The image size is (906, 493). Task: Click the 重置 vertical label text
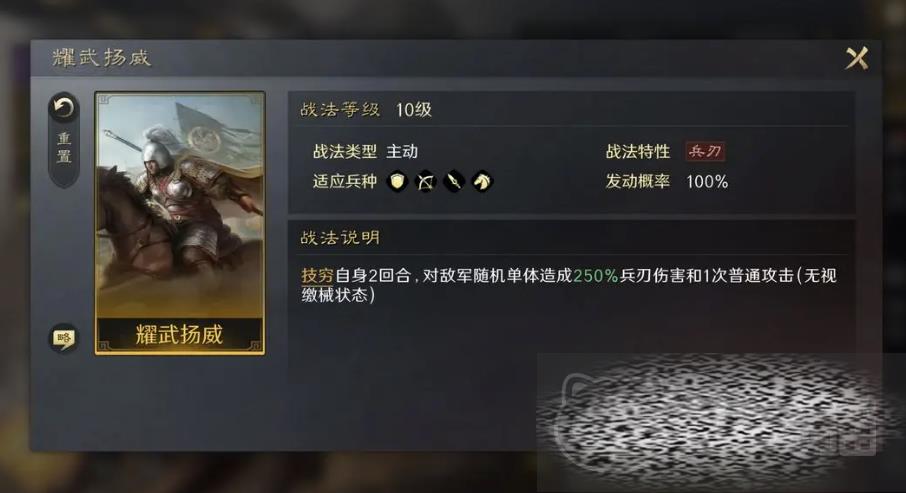click(x=64, y=148)
